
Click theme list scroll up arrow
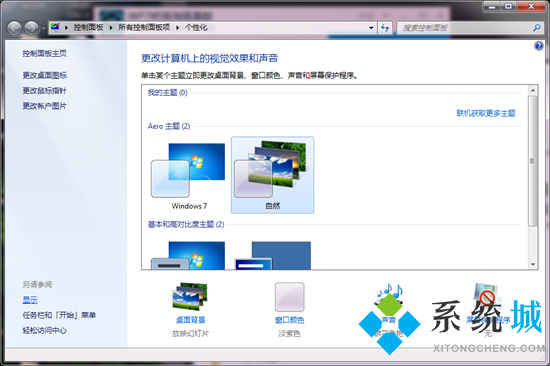tap(533, 91)
